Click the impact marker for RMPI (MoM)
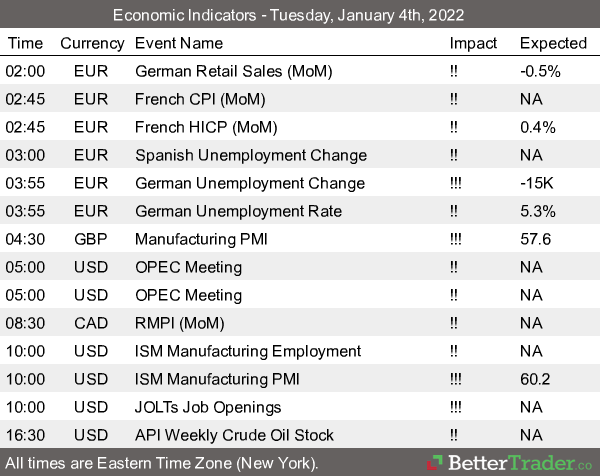This screenshot has width=600, height=476. (x=455, y=323)
